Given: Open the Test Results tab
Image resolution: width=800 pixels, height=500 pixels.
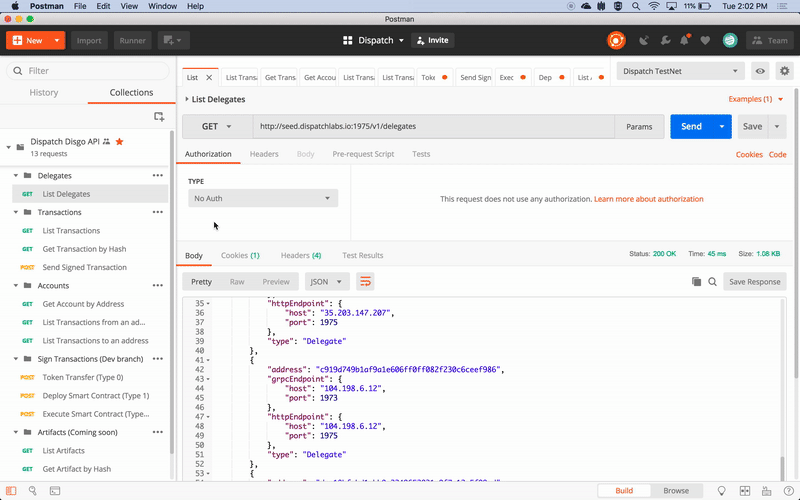Looking at the screenshot, I should (x=363, y=255).
